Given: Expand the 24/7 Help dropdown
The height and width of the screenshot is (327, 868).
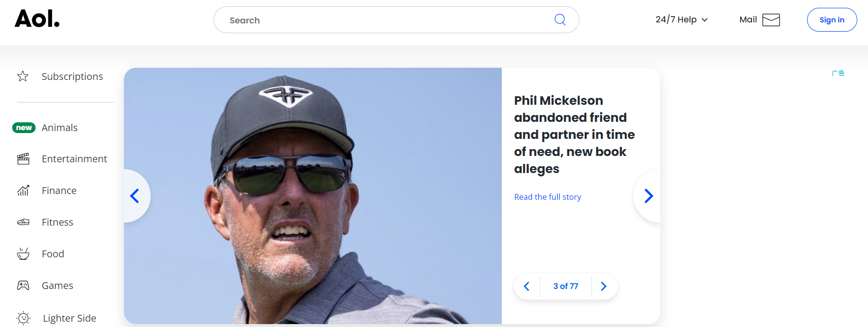Looking at the screenshot, I should [x=681, y=19].
